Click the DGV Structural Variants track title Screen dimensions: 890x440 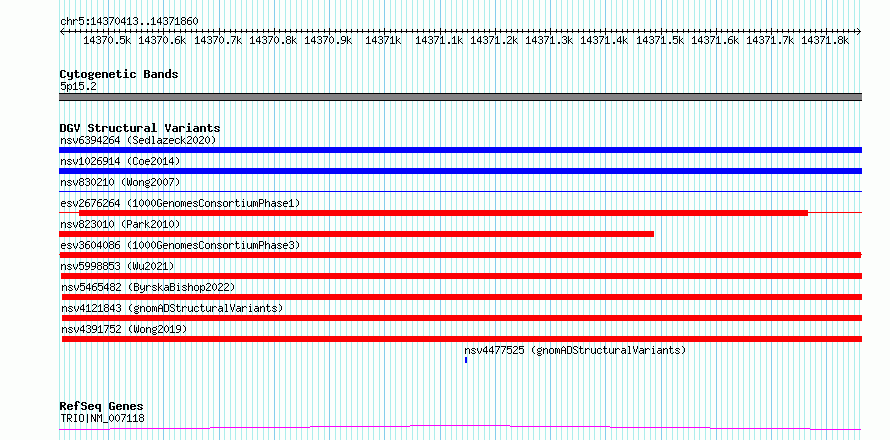(x=140, y=128)
